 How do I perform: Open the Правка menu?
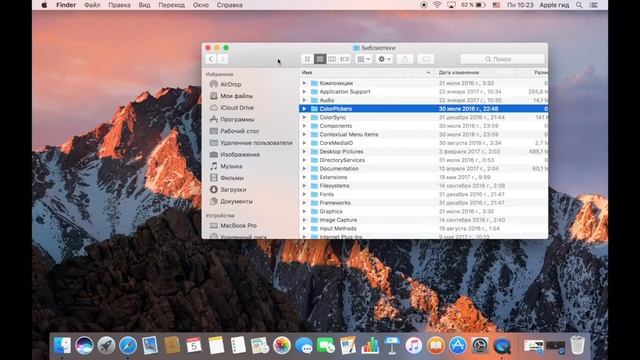(x=119, y=5)
